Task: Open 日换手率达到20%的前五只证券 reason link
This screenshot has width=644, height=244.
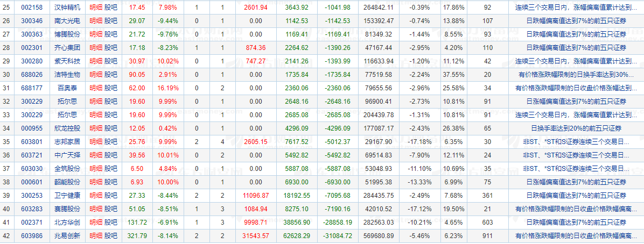Action: tap(576, 128)
